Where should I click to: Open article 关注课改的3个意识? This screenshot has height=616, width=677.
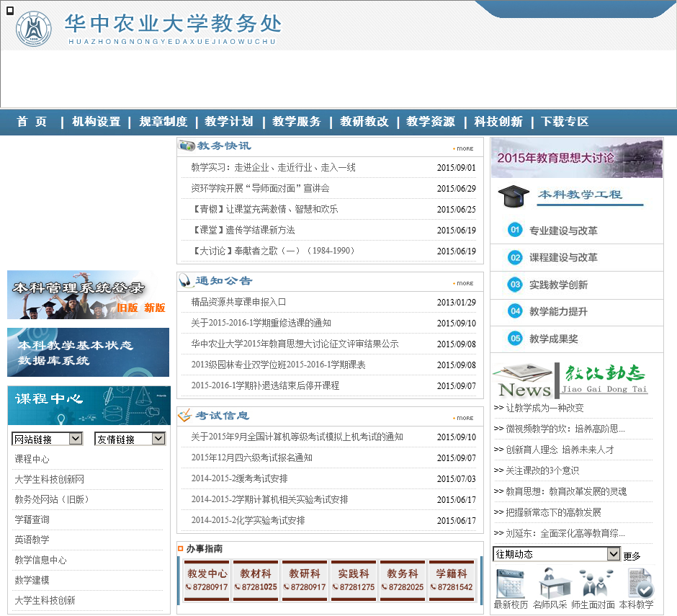coord(543,470)
